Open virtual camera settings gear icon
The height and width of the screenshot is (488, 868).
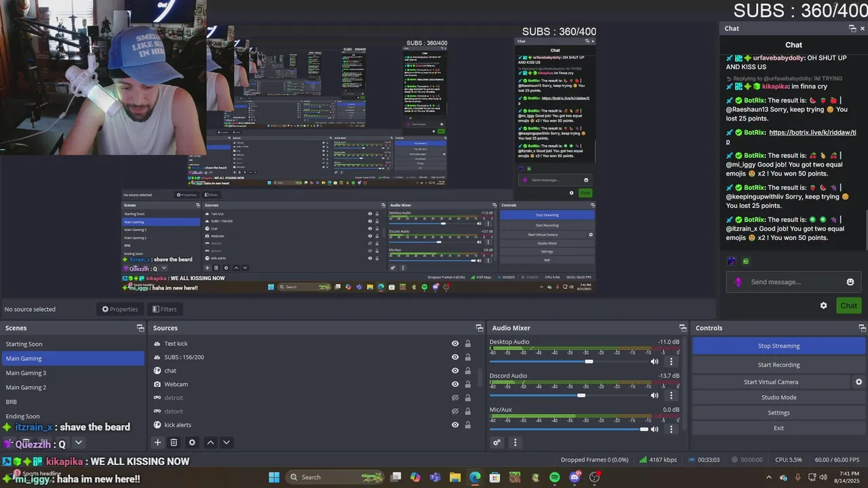859,382
